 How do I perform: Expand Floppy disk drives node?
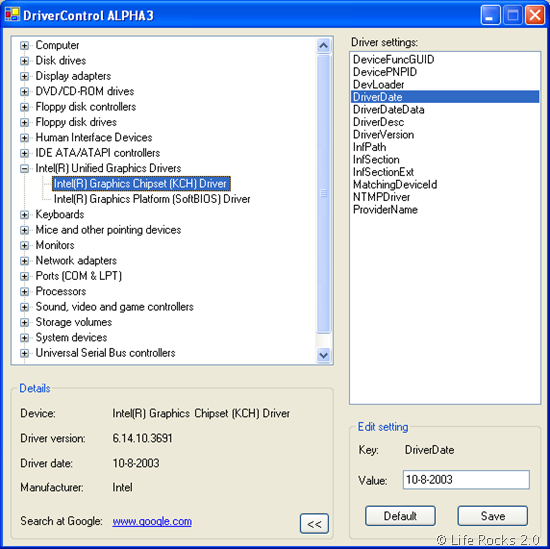click(x=24, y=122)
